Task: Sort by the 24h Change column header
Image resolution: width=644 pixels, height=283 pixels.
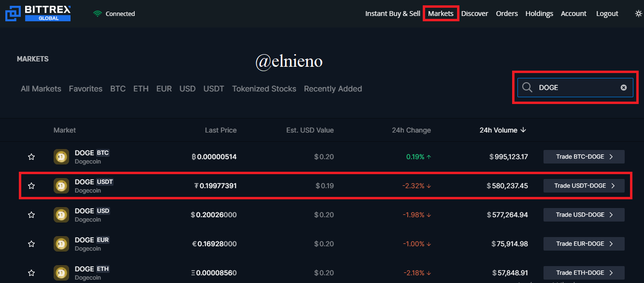Action: pyautogui.click(x=411, y=130)
